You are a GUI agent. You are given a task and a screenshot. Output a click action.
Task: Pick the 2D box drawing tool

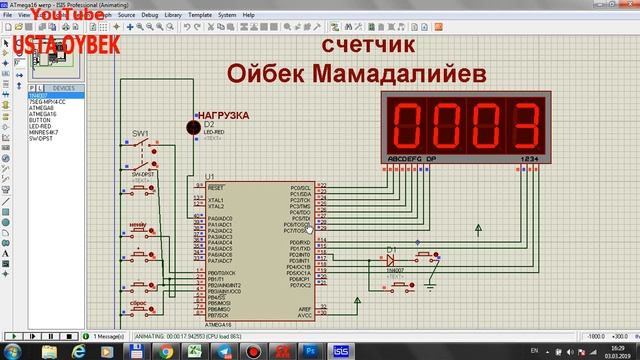6,212
